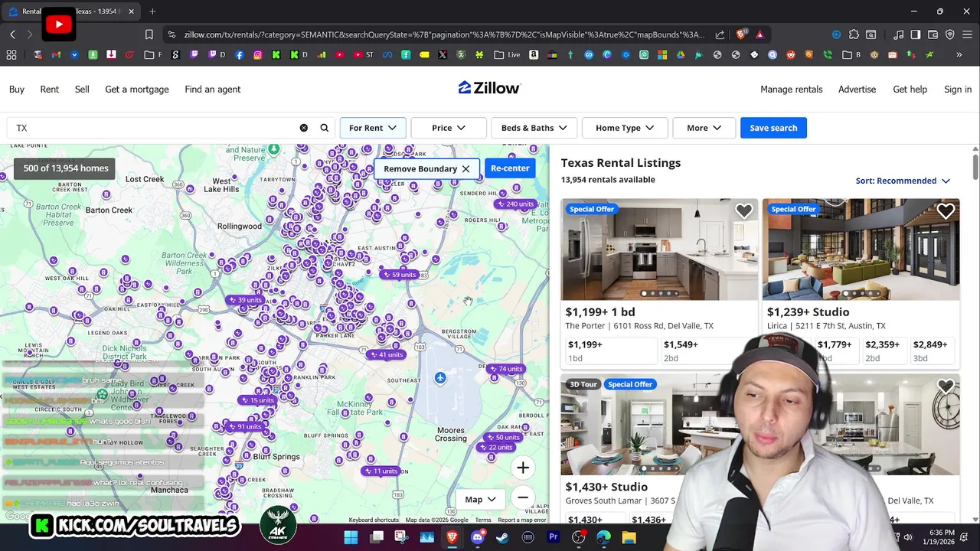Screen dimensions: 980x551
Task: Select the 22 units map marker
Action: click(495, 448)
